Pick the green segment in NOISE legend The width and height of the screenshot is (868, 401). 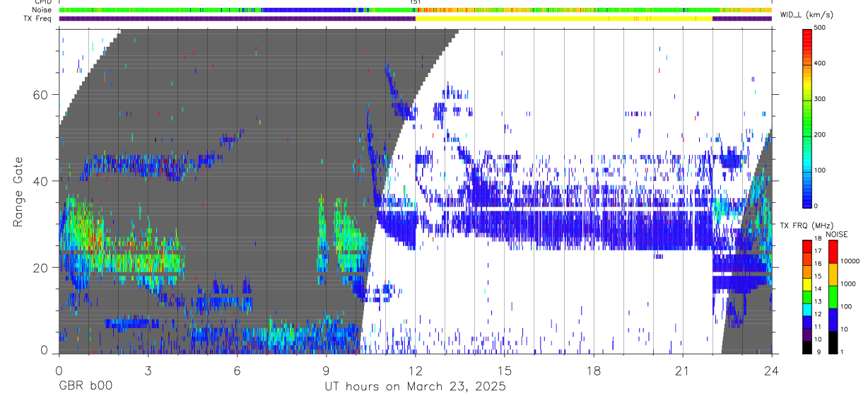click(833, 296)
